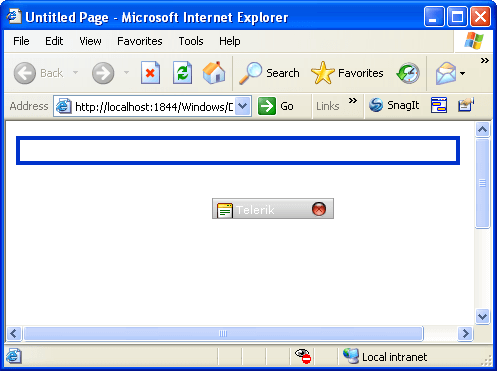
Task: Click the Telerik window icon
Action: (x=225, y=210)
